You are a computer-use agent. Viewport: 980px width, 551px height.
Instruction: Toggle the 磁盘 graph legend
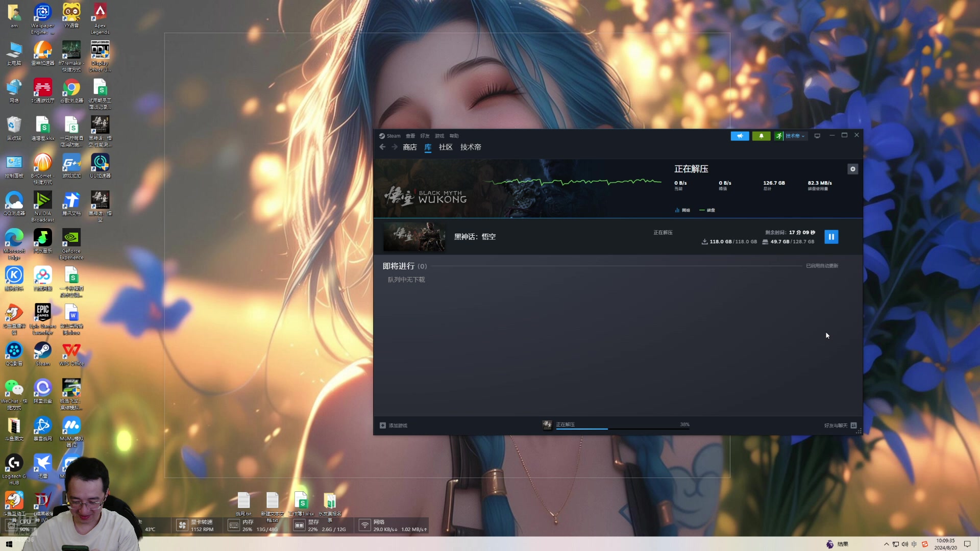pyautogui.click(x=707, y=210)
